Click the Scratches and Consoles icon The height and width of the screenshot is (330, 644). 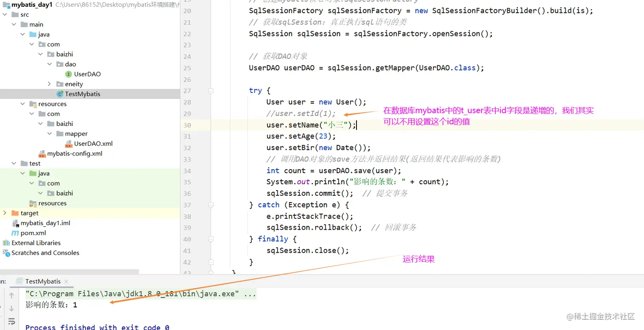6,253
